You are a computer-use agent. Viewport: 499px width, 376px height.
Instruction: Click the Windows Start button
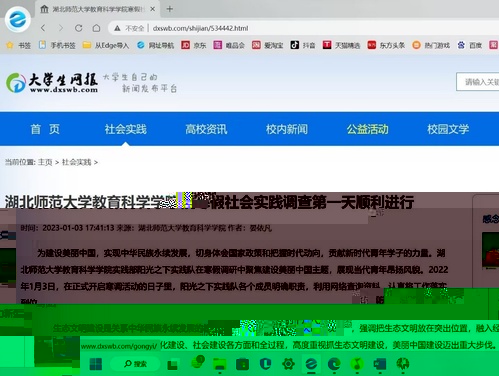click(96, 364)
